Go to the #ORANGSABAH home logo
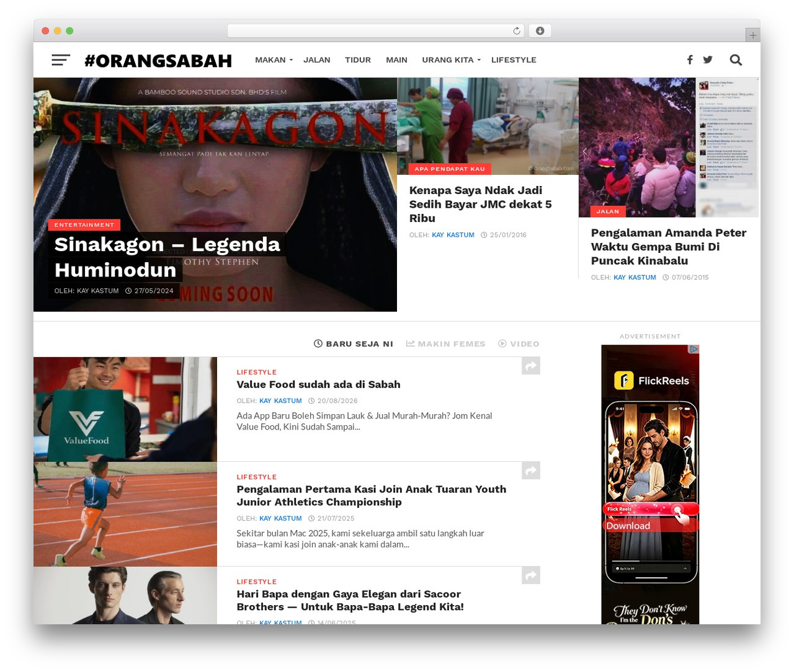 pos(158,60)
